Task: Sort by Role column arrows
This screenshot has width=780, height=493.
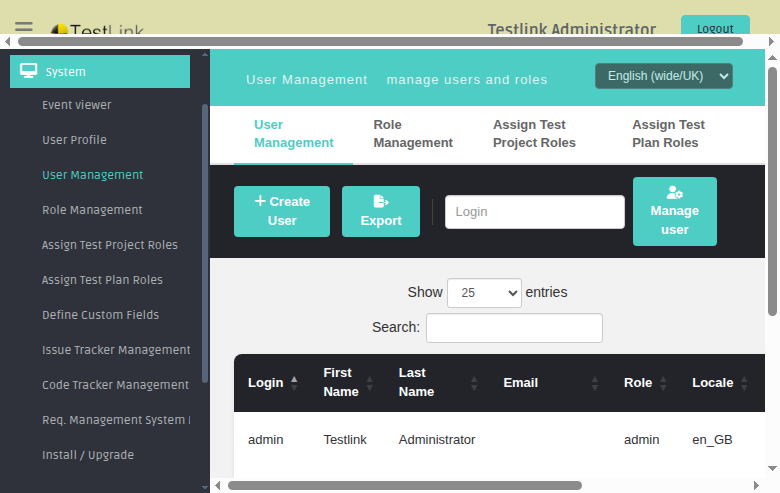Action: 663,383
